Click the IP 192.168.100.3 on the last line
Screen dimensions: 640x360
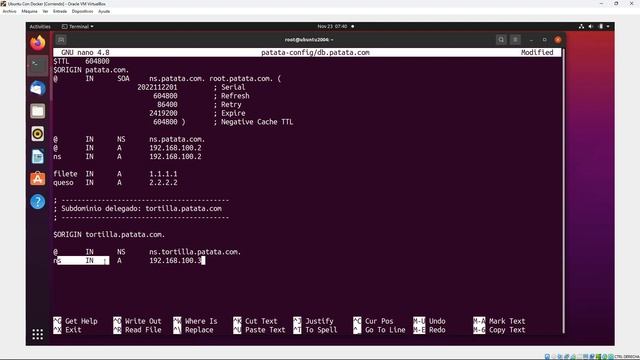pos(175,260)
